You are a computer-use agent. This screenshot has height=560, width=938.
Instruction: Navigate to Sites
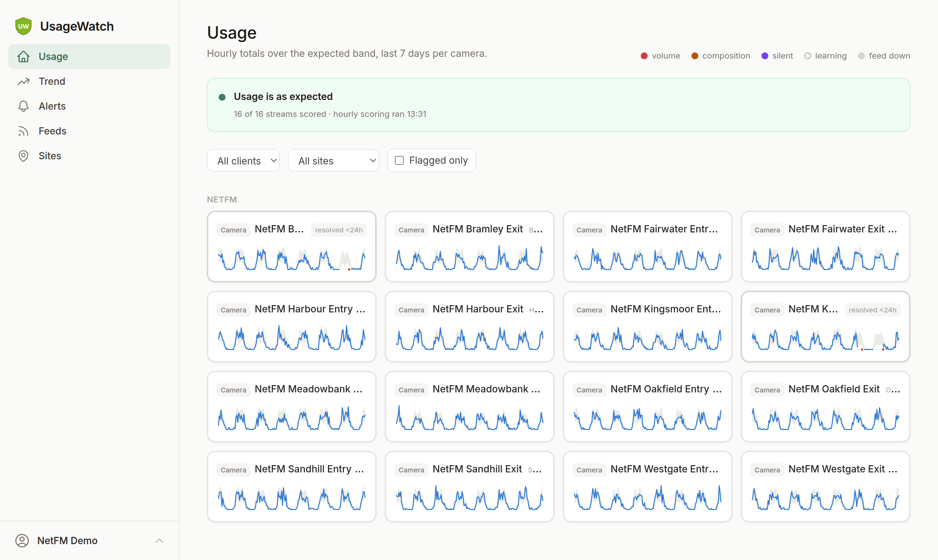[89, 156]
